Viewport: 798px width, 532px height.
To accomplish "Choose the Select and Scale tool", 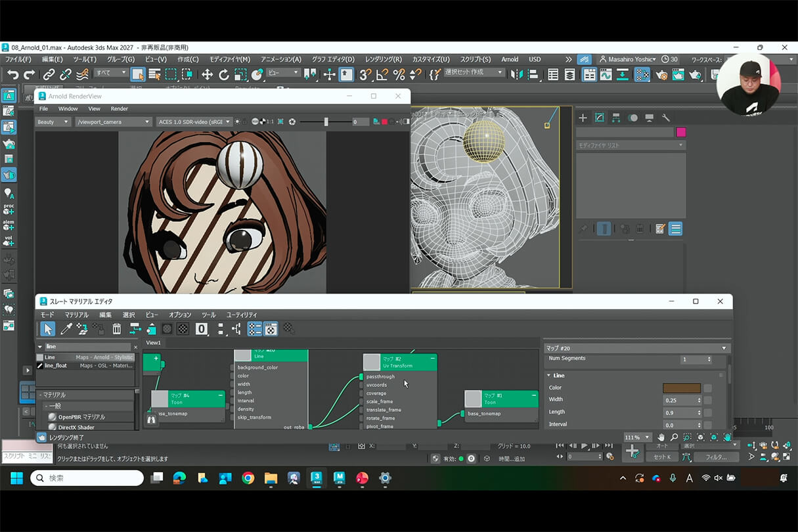I will (240, 75).
